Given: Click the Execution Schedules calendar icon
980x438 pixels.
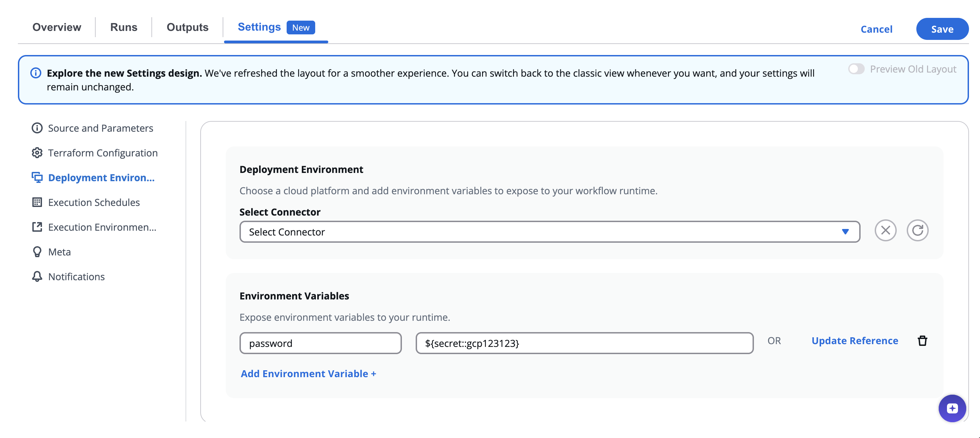Looking at the screenshot, I should pos(37,202).
